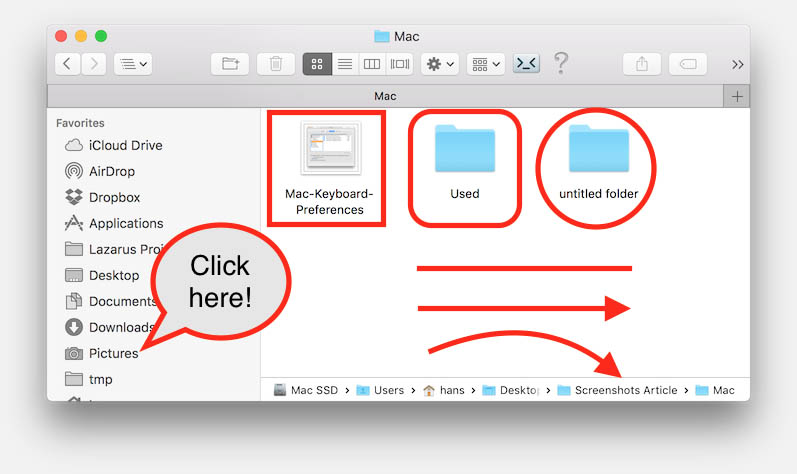Open Applications in the sidebar
The image size is (797, 474).
pos(114,223)
